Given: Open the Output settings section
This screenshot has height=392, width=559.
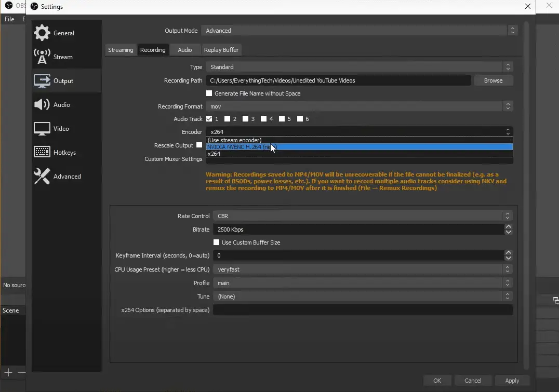Looking at the screenshot, I should (x=60, y=80).
